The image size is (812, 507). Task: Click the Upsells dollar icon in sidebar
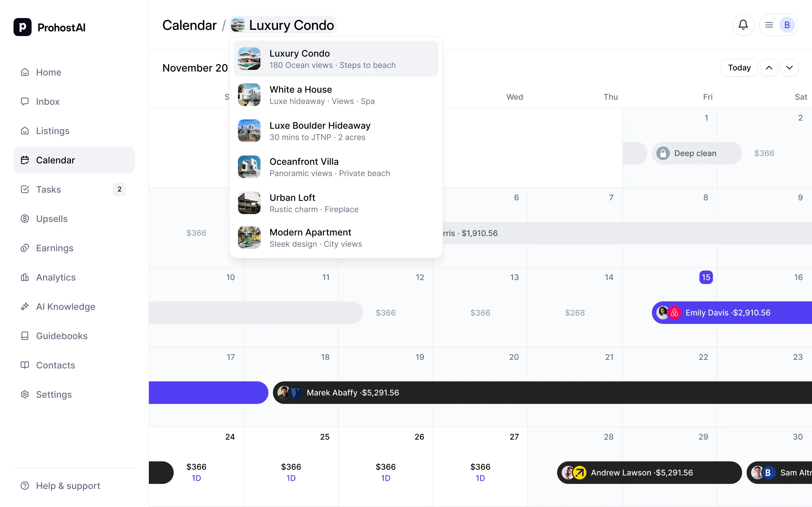click(25, 219)
